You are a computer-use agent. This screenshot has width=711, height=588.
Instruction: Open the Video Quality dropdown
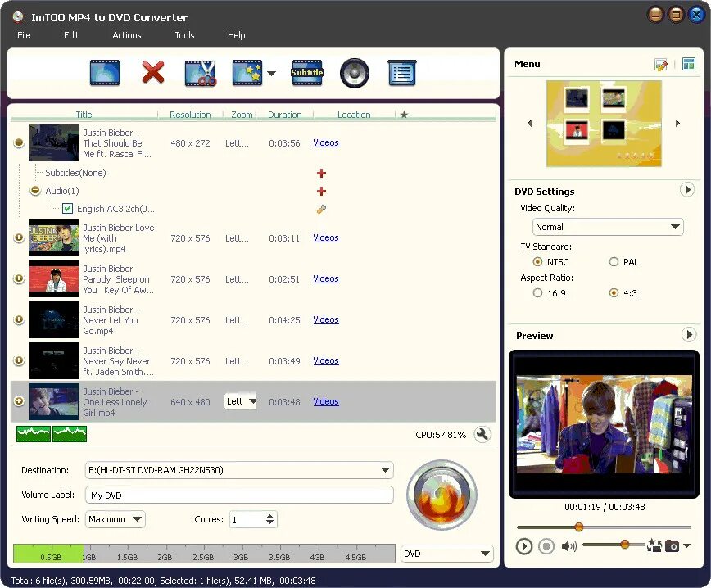coord(608,227)
